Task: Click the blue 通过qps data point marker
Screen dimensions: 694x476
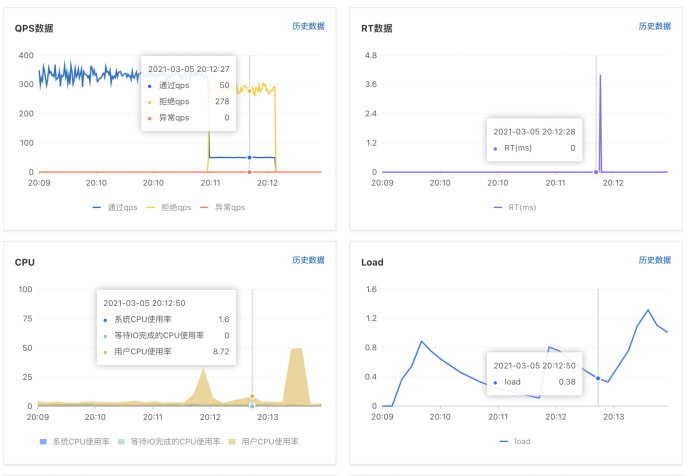Action: click(249, 158)
